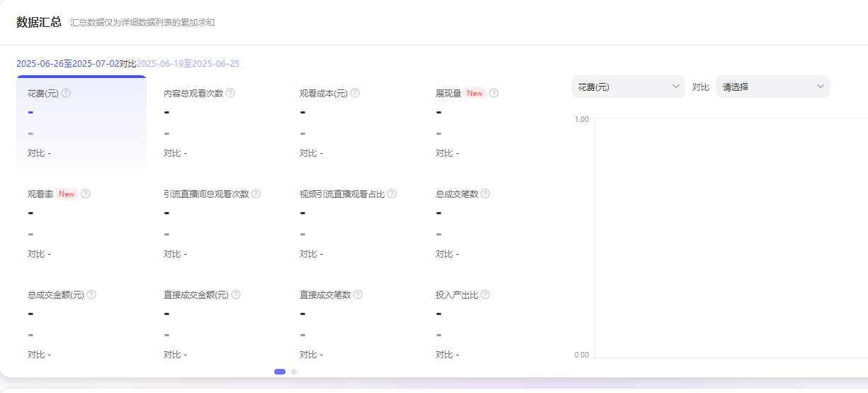The width and height of the screenshot is (868, 393).
Task: Click the question icon beside 观看成本(元)
Action: (x=355, y=93)
